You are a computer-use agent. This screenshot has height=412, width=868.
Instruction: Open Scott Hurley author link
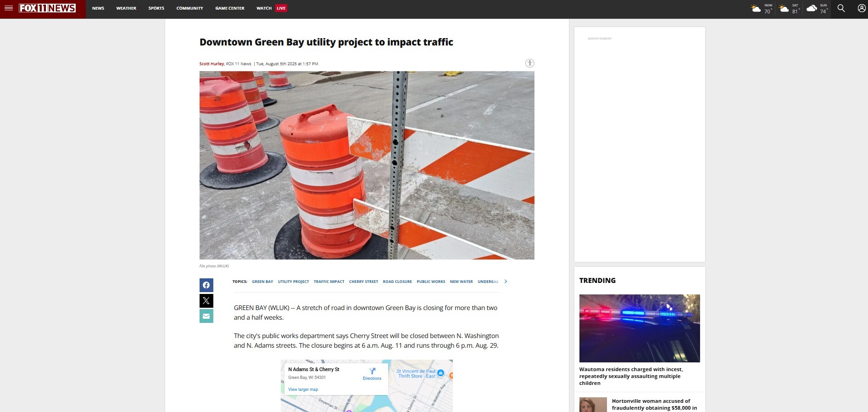pos(211,64)
